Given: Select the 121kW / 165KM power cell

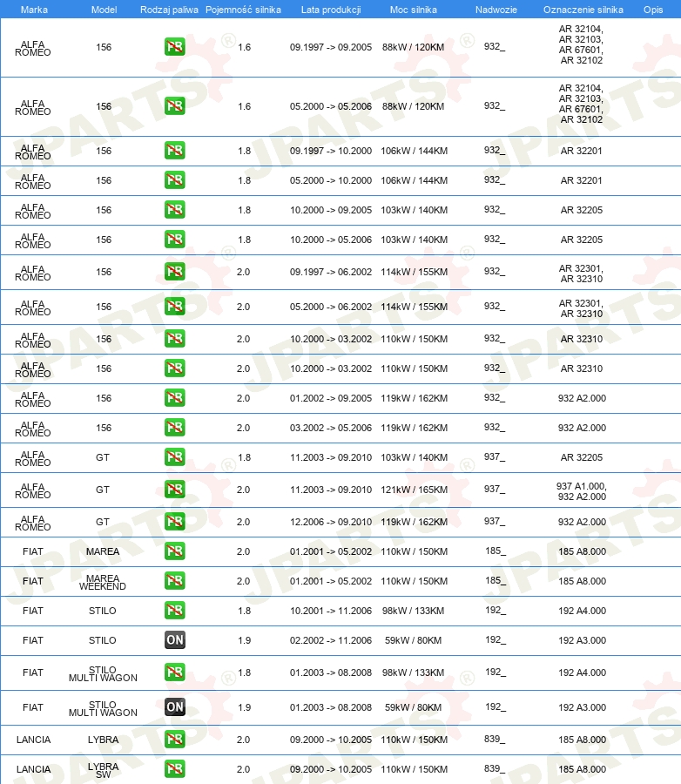Looking at the screenshot, I should (x=414, y=490).
